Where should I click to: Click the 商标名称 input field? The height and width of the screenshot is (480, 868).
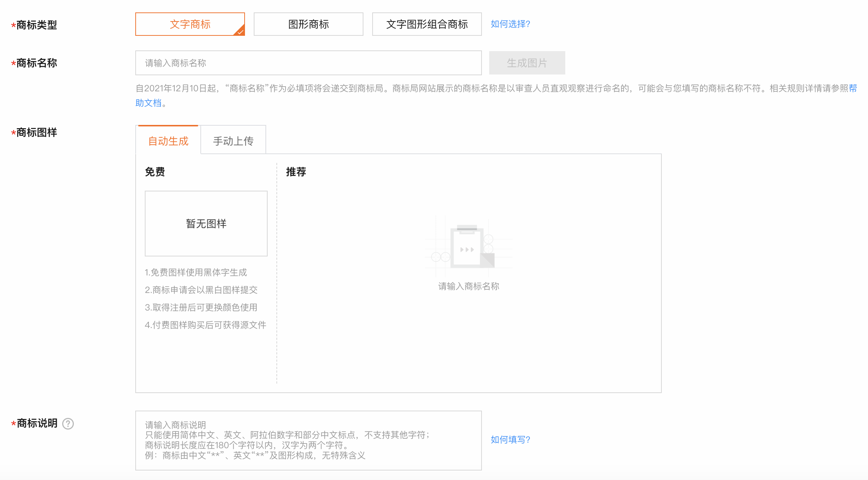tap(308, 62)
